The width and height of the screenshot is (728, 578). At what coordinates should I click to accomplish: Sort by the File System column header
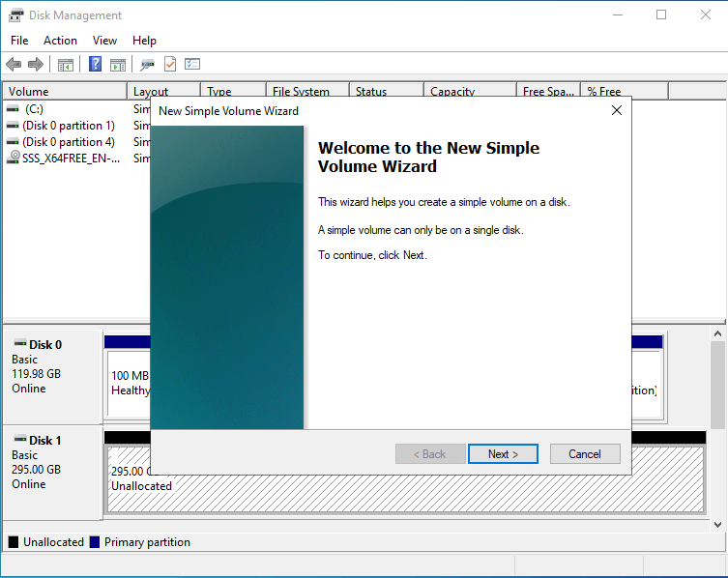pos(307,92)
